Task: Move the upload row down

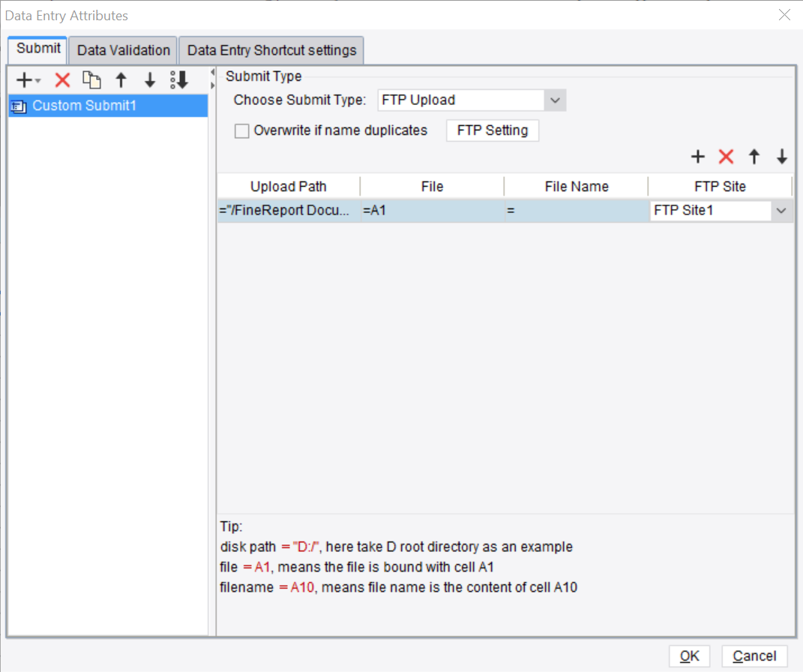Action: [x=781, y=156]
